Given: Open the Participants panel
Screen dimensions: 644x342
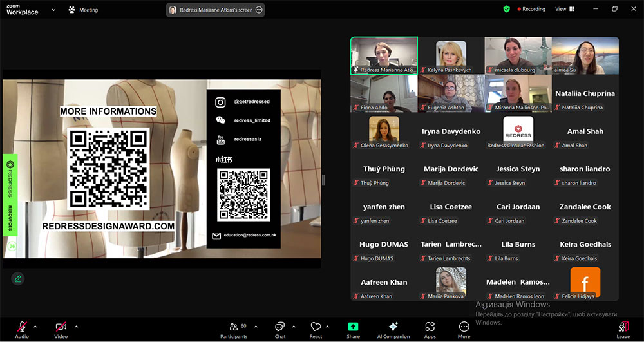Looking at the screenshot, I should [x=234, y=330].
